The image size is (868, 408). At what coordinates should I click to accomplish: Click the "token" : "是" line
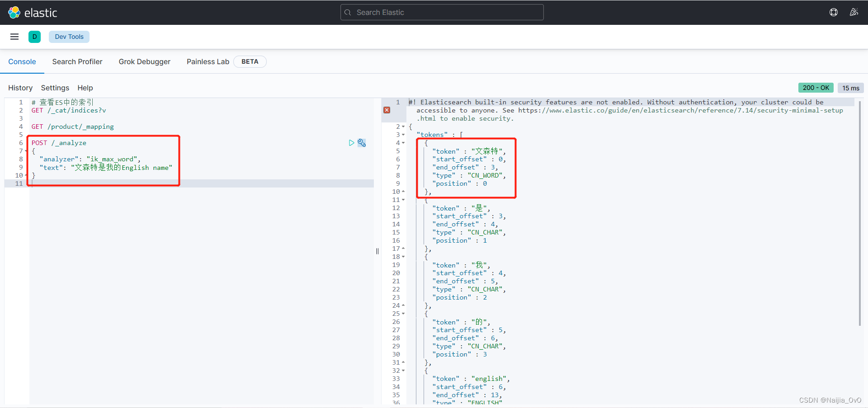coord(462,208)
